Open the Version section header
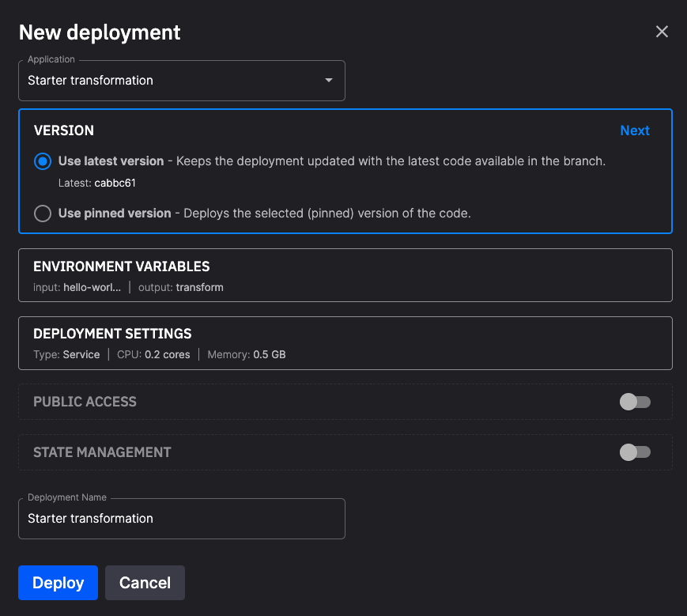 tap(63, 130)
